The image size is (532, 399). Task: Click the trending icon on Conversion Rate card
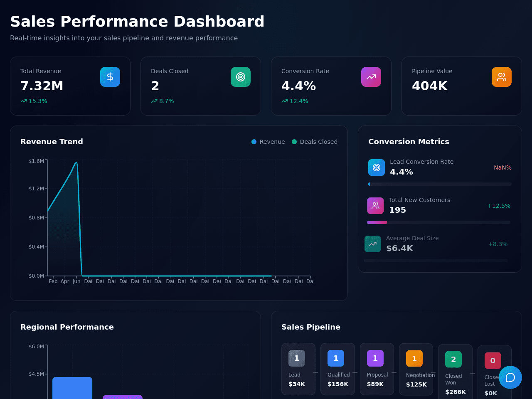tap(371, 77)
